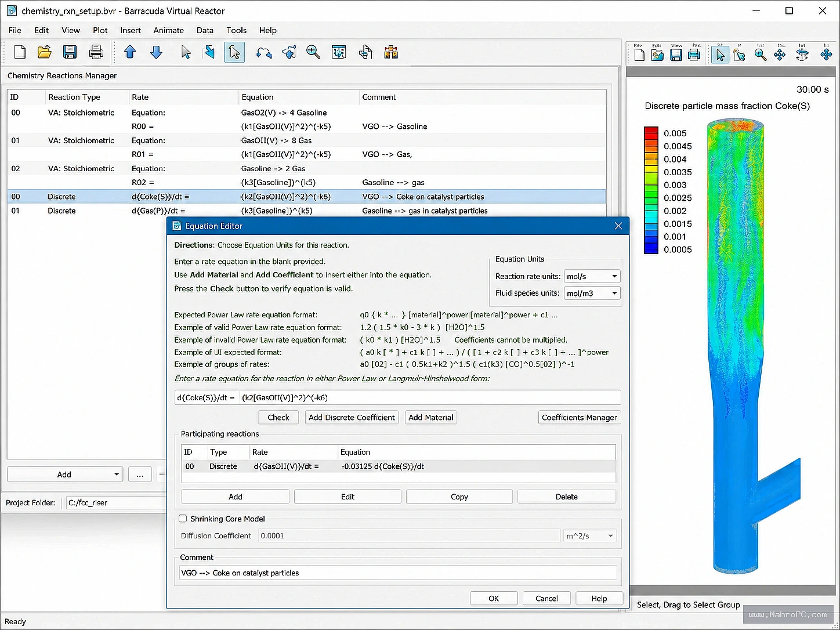
Task: Click Print icon in the viewer toolbar
Action: 694,55
